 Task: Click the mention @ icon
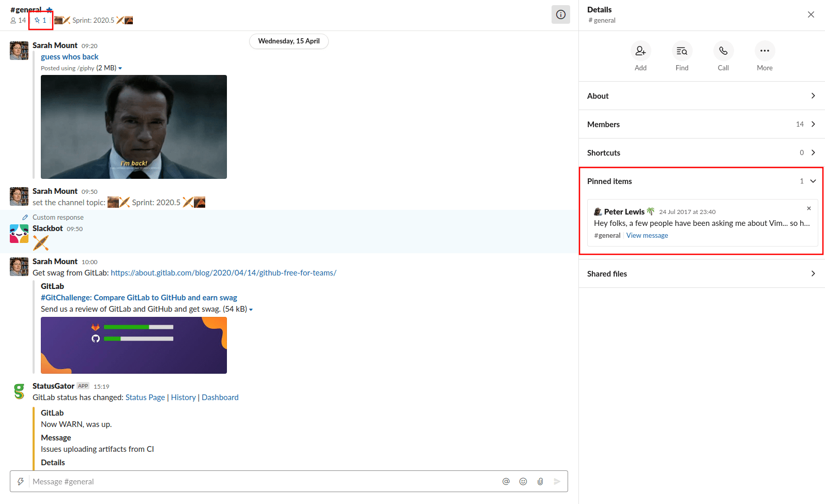point(506,481)
